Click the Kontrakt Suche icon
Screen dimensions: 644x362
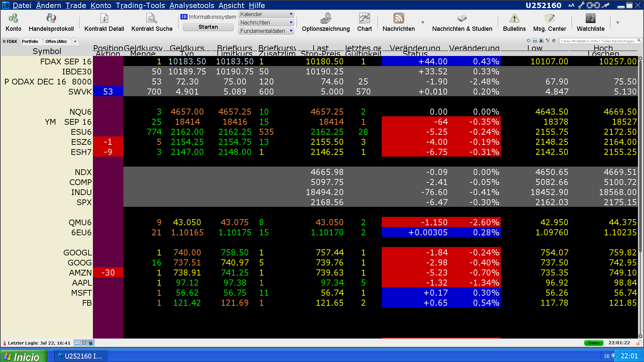[152, 18]
